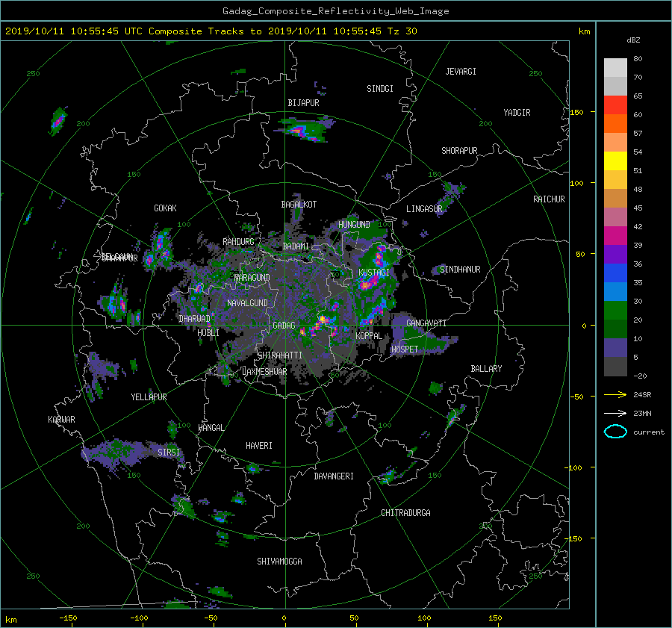Click the cyan 'current' ellipse legend symbol
This screenshot has height=628, width=672.
615,432
